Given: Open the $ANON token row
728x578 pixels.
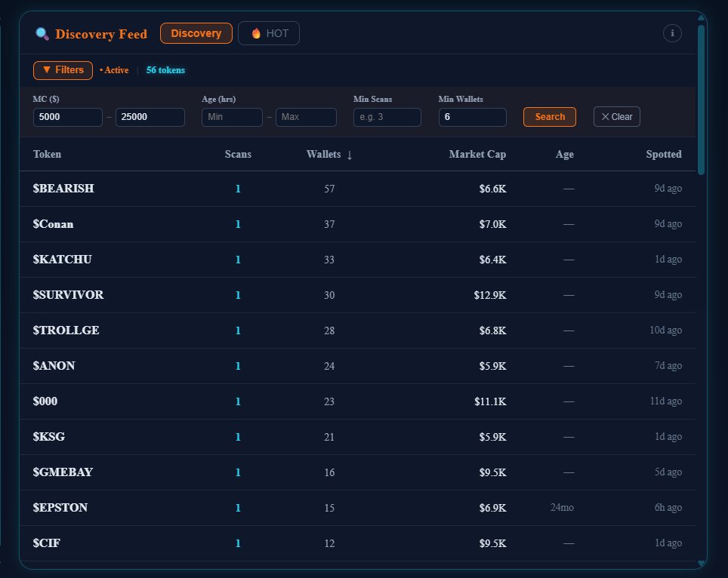Looking at the screenshot, I should click(357, 366).
